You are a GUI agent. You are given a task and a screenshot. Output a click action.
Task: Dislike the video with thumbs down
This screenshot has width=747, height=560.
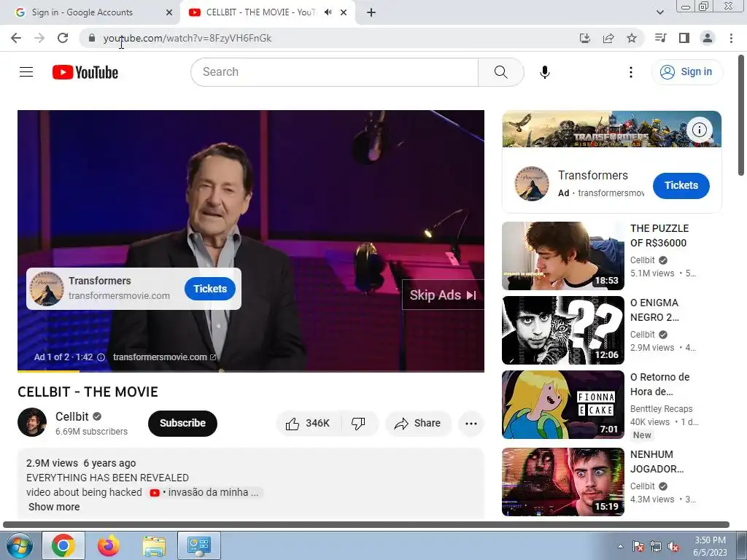pyautogui.click(x=358, y=424)
